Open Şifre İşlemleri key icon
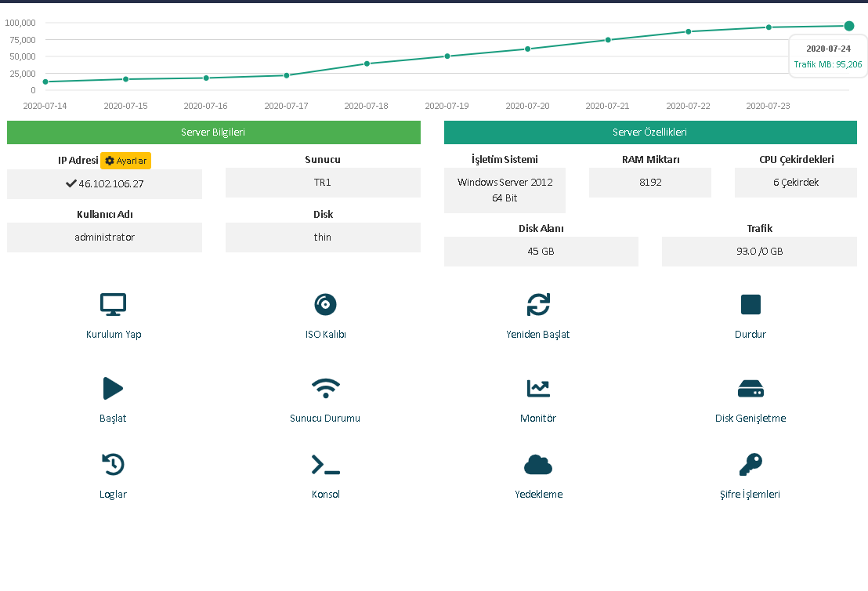 point(750,464)
